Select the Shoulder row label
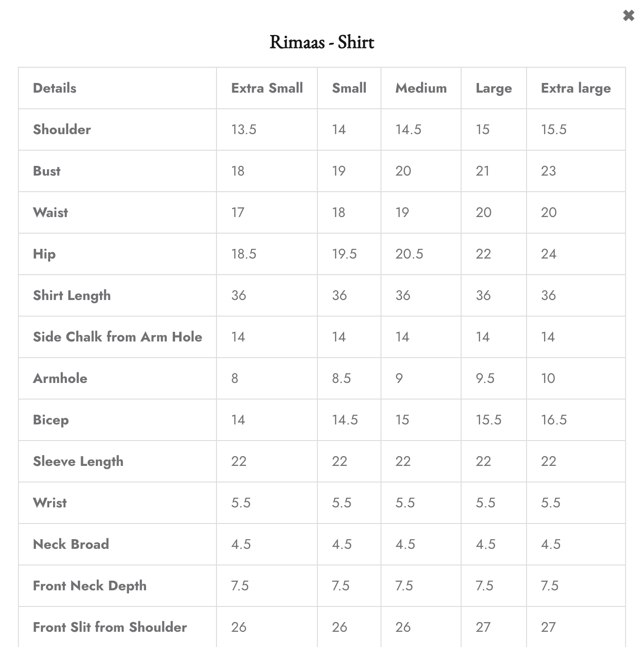Image resolution: width=644 pixels, height=647 pixels. click(62, 129)
